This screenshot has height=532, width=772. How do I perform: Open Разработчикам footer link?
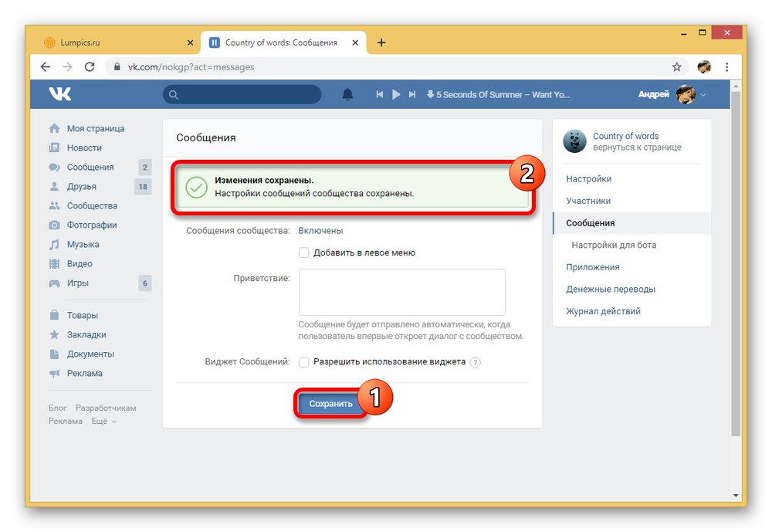pos(106,408)
